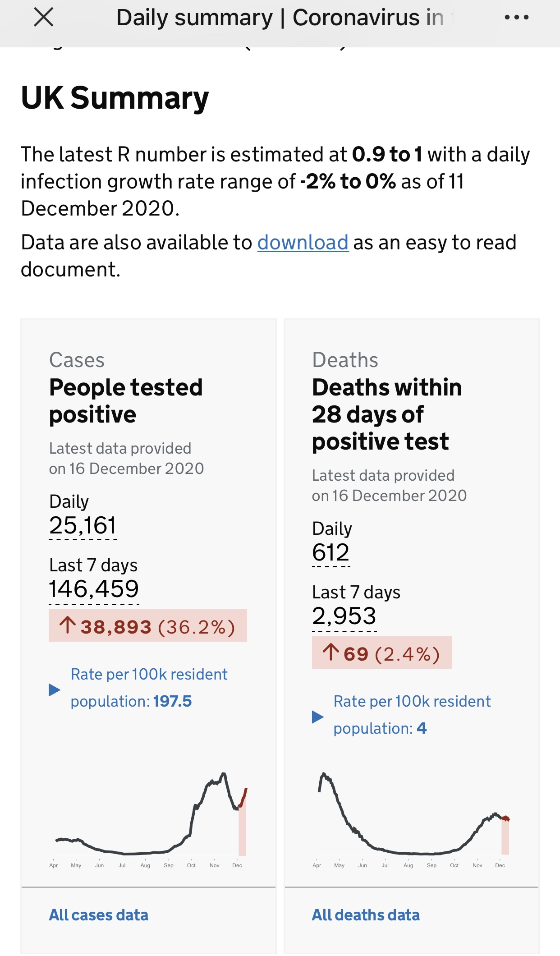Tap the Deaths within 28 days heading
The height and width of the screenshot is (956, 560).
[x=386, y=414]
